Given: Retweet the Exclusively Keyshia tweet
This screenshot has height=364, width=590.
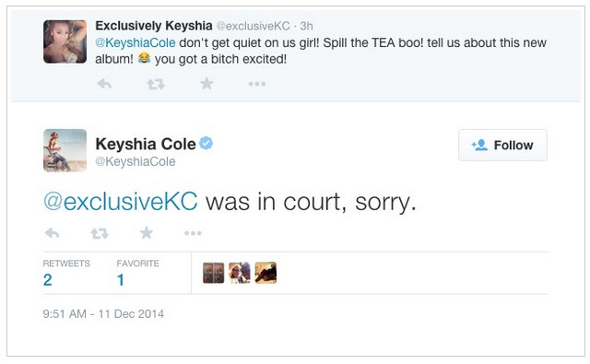Looking at the screenshot, I should pos(156,84).
